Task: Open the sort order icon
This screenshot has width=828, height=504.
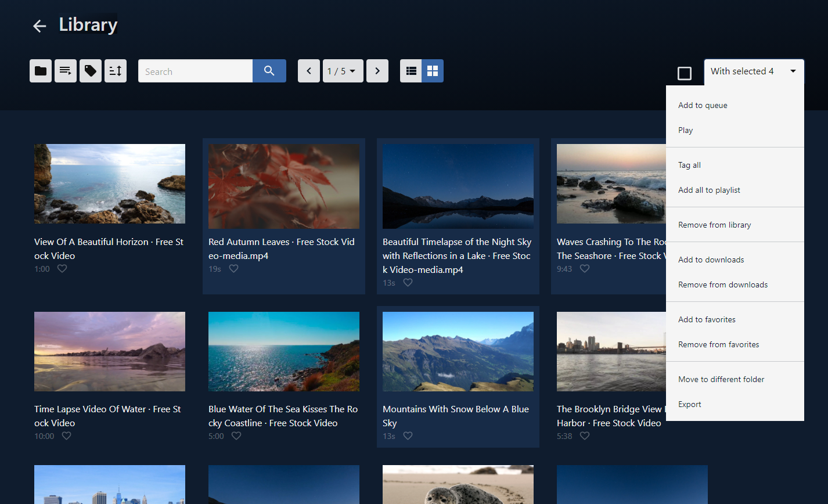Action: coord(116,71)
